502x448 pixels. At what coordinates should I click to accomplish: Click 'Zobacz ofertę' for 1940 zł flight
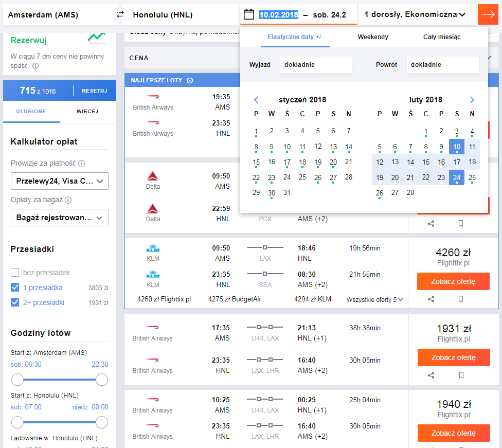point(454,433)
